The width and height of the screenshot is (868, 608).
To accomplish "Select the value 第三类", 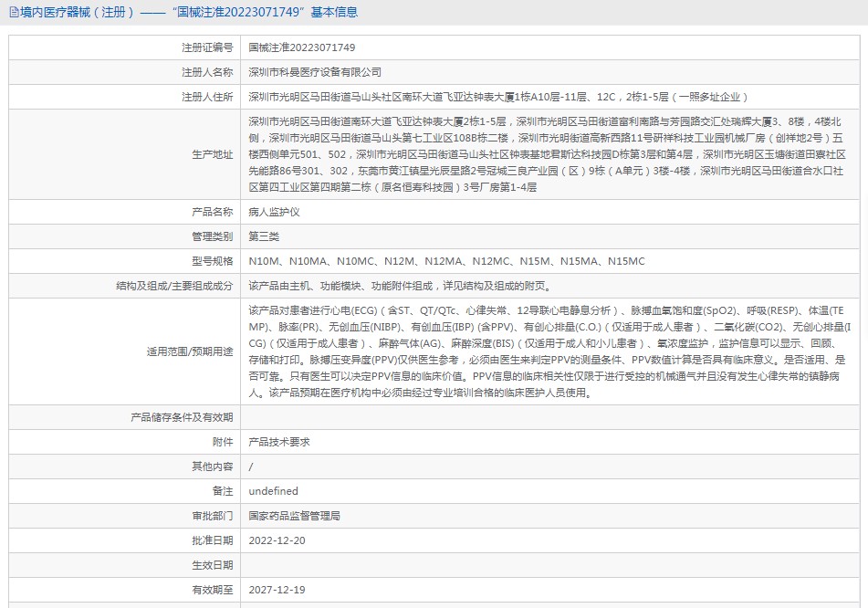I will (x=264, y=236).
